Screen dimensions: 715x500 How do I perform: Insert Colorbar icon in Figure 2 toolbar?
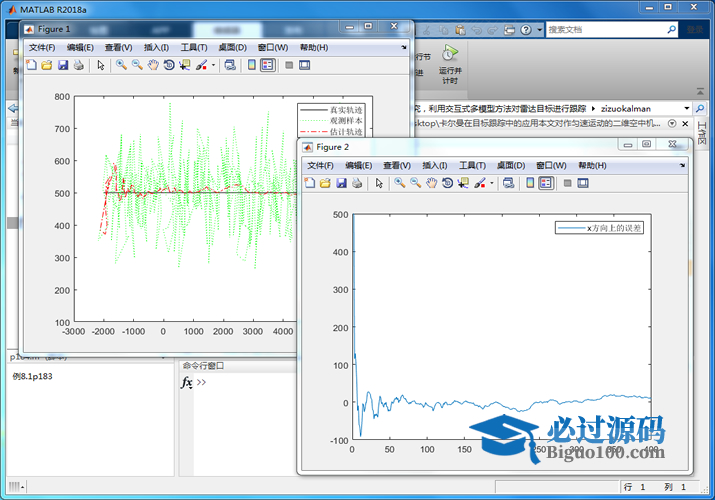click(530, 183)
